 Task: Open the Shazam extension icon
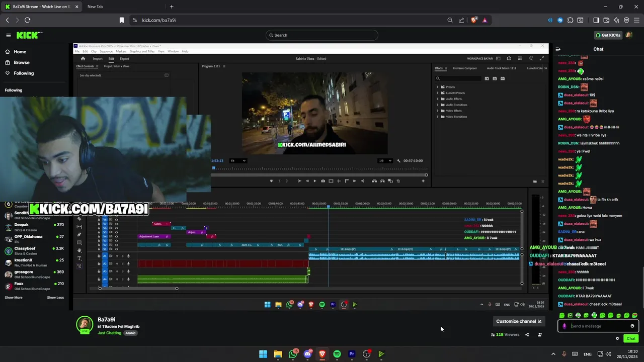(x=560, y=20)
